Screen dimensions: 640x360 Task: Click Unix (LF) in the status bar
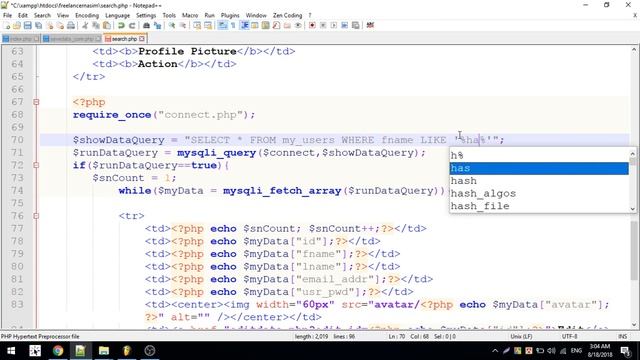click(x=521, y=337)
